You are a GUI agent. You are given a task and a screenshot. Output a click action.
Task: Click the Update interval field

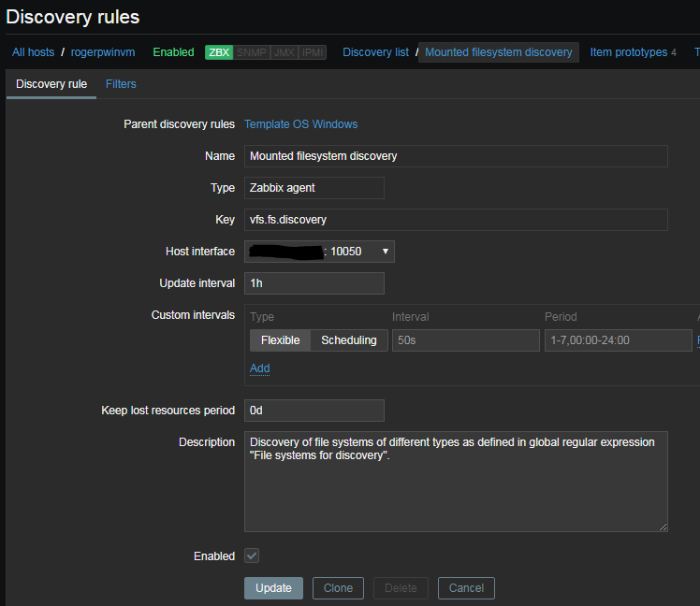[x=314, y=283]
